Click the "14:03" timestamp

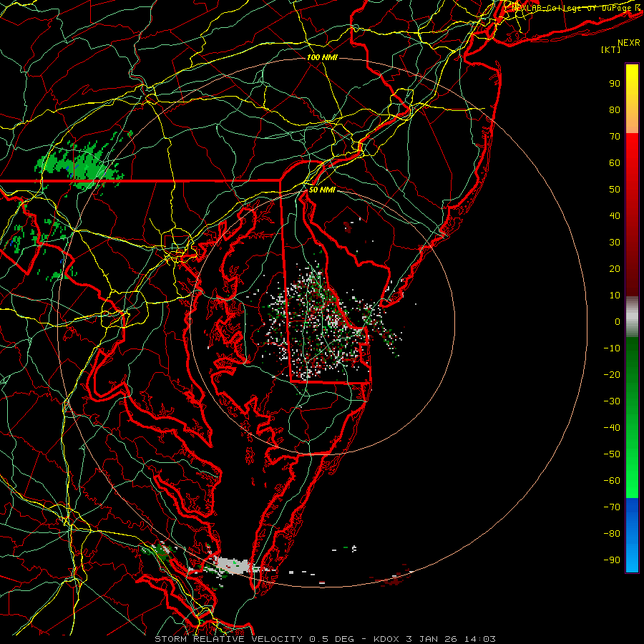(x=480, y=639)
